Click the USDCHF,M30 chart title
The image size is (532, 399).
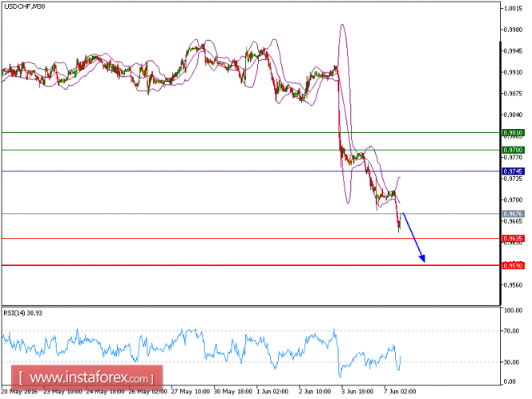click(x=24, y=6)
